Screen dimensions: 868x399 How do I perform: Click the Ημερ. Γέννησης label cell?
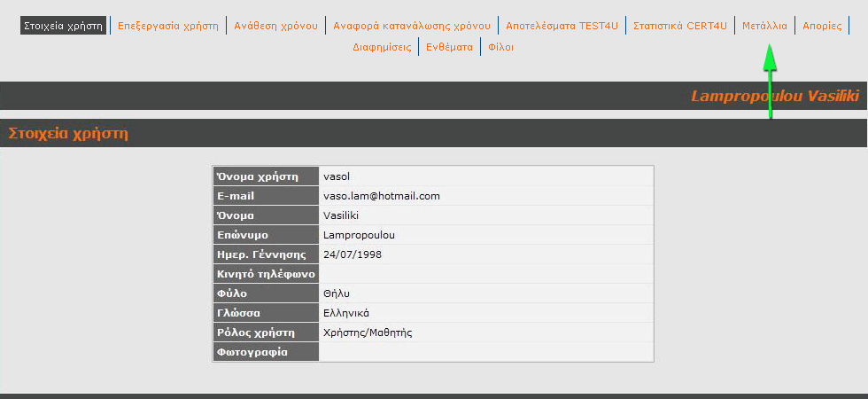(x=266, y=254)
